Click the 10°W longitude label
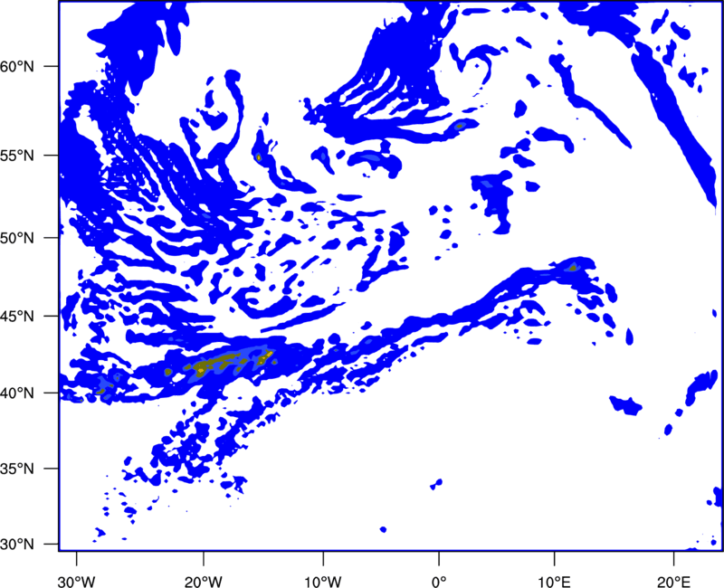 pos(323,582)
